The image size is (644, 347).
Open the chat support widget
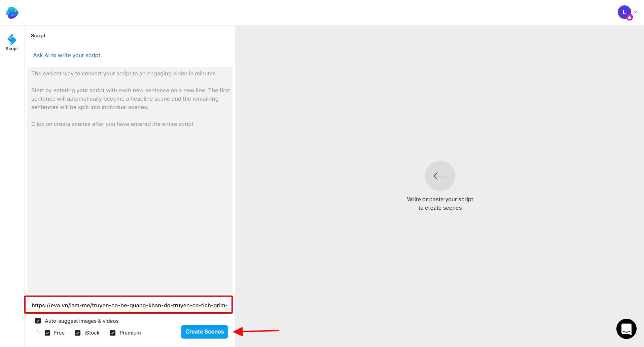point(626,329)
